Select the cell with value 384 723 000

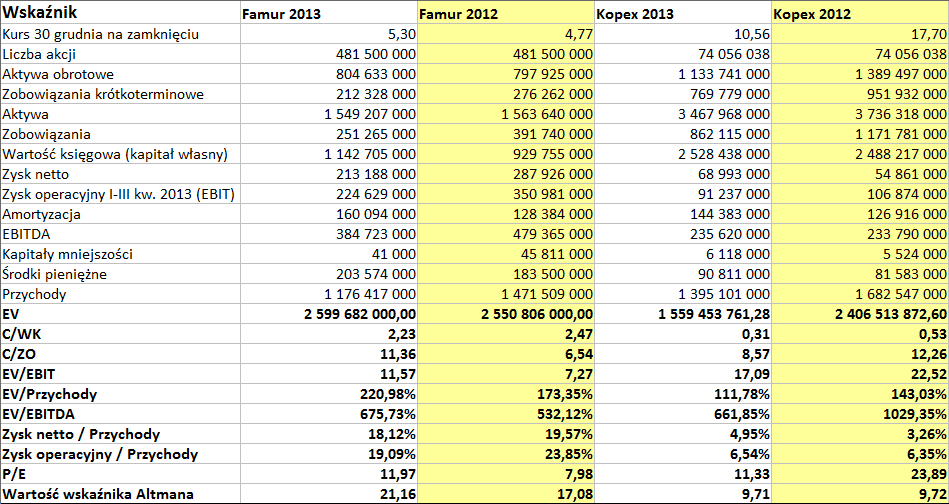point(329,234)
